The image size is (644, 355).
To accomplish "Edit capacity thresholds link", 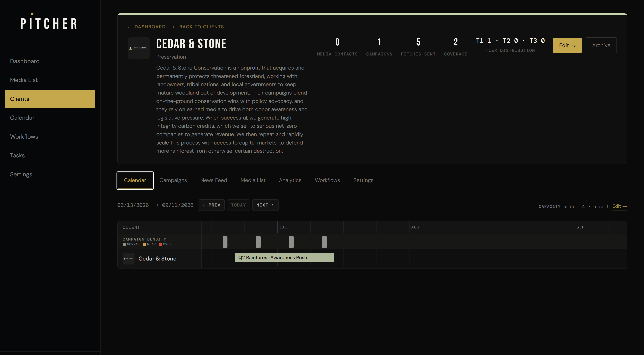I will click(620, 206).
